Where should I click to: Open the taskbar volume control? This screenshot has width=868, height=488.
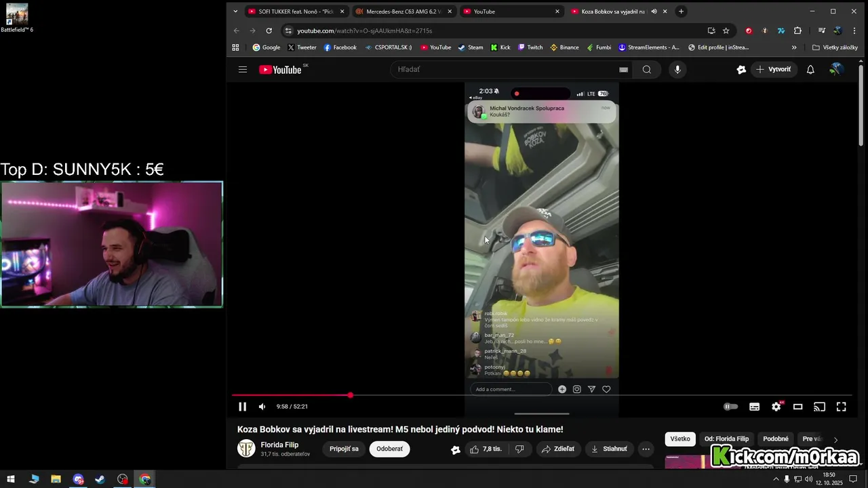[x=809, y=479]
